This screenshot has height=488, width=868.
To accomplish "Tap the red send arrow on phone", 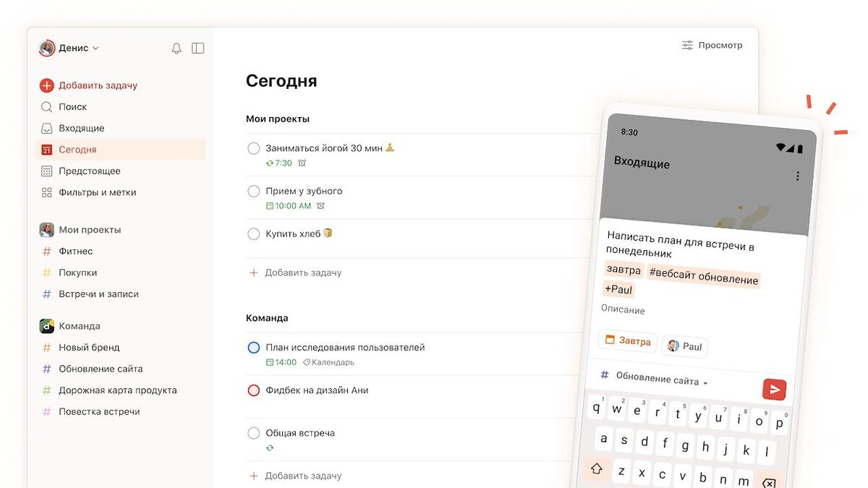I will [x=774, y=390].
